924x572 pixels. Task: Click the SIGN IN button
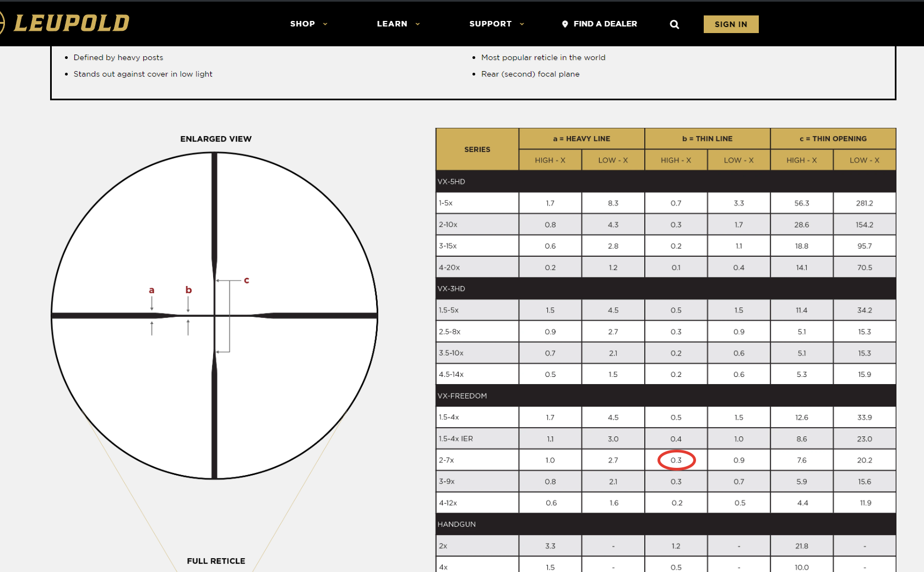click(731, 24)
